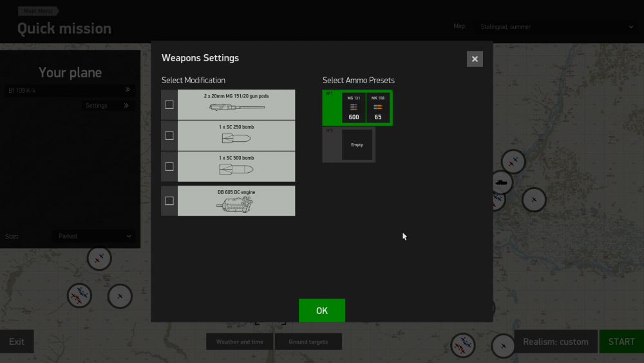644x363 pixels.
Task: Select the dogfight marker north of the tank marker
Action: pos(513,162)
